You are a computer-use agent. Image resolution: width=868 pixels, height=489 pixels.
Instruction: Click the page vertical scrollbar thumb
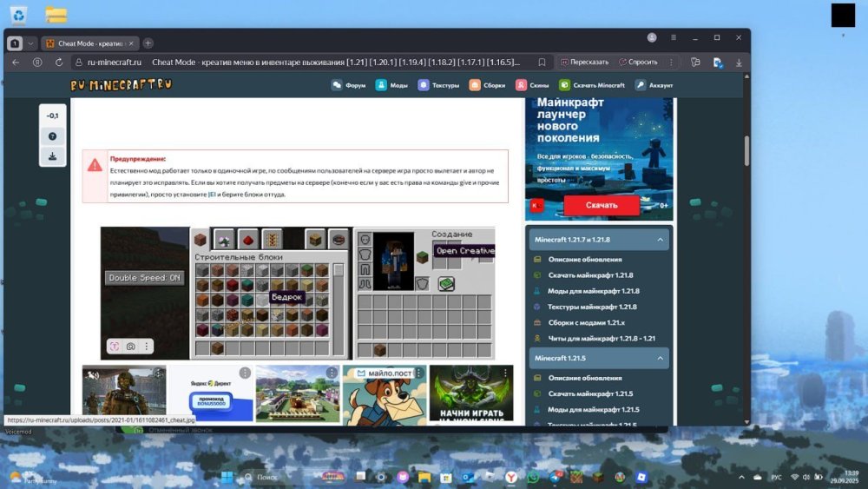pos(746,150)
